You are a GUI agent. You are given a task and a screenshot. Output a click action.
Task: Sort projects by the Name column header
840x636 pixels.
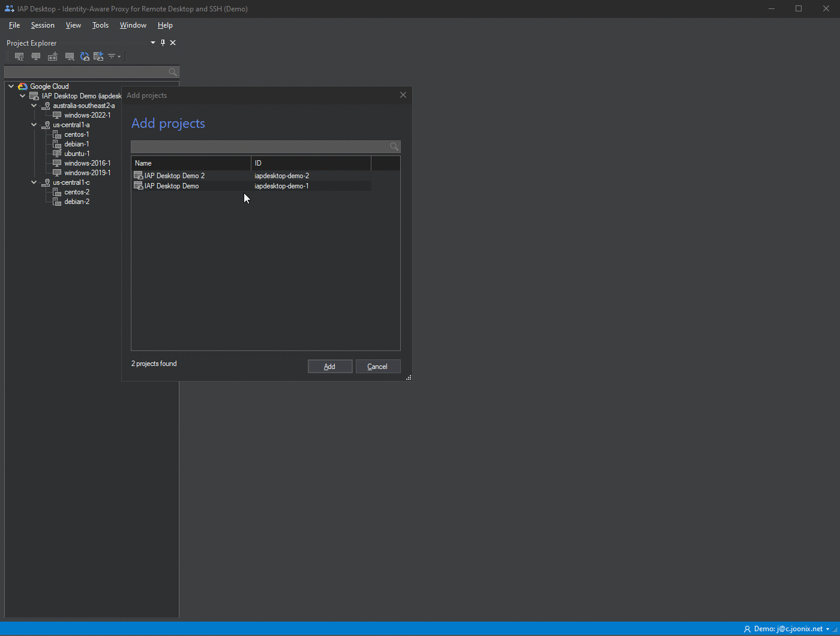[191, 163]
